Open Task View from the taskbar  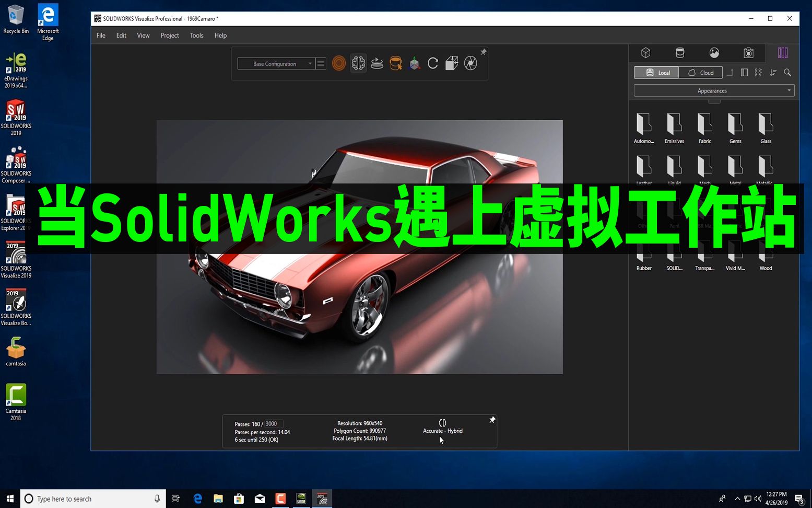click(x=176, y=499)
